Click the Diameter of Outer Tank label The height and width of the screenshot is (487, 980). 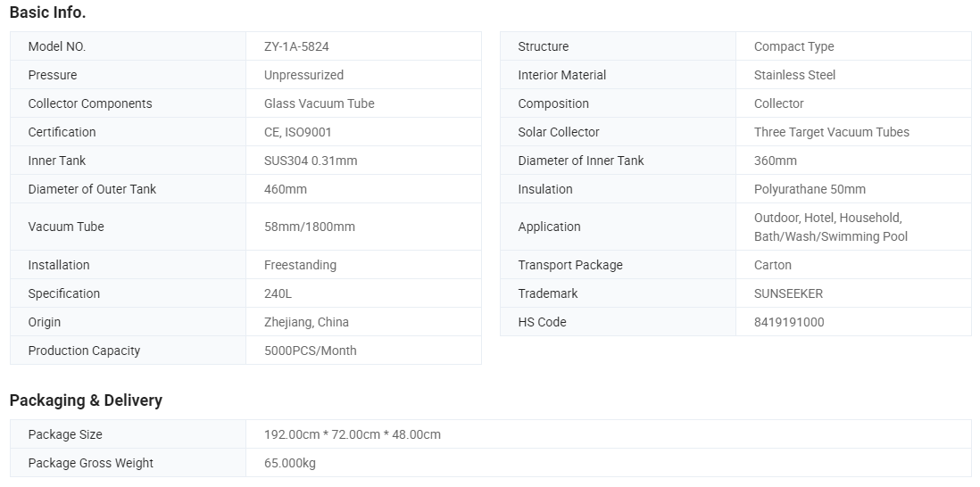point(92,189)
